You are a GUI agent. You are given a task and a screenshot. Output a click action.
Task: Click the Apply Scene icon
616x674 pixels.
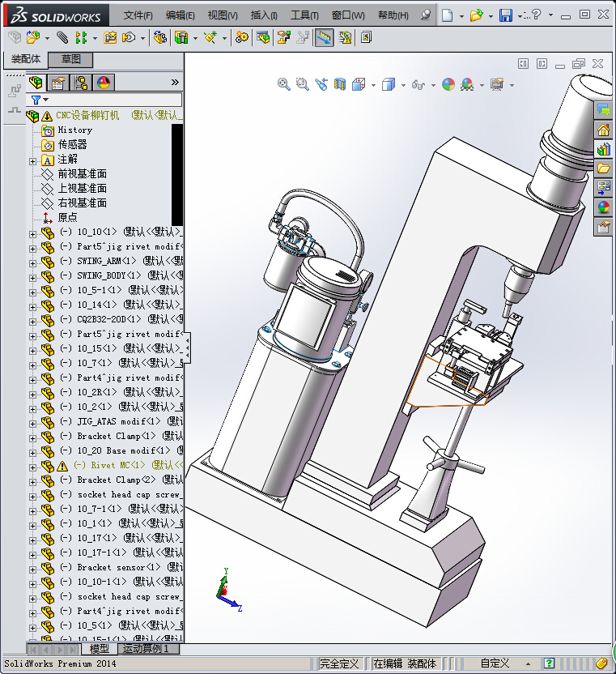(x=467, y=84)
